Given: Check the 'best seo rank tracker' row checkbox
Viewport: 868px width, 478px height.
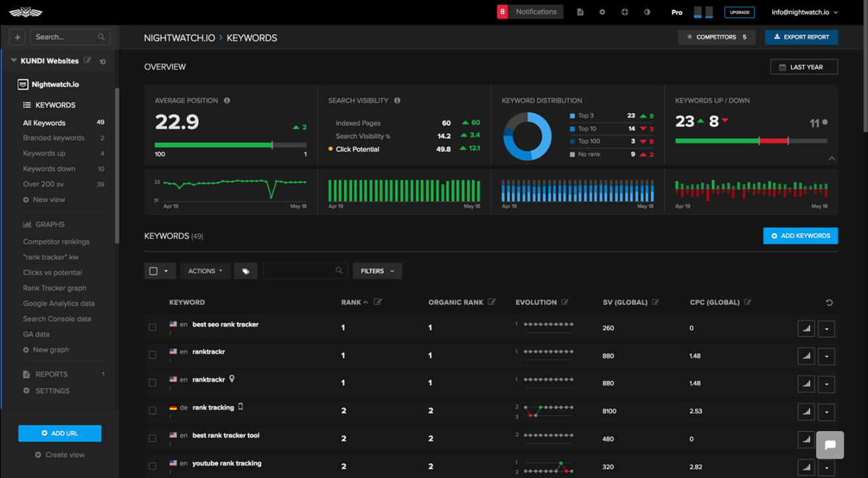Looking at the screenshot, I should tap(153, 327).
